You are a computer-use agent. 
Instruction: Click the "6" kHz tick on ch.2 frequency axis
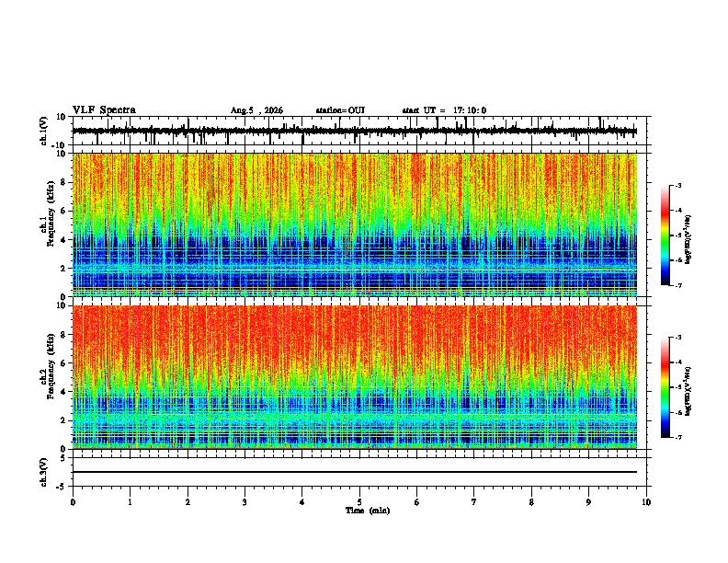(x=64, y=363)
